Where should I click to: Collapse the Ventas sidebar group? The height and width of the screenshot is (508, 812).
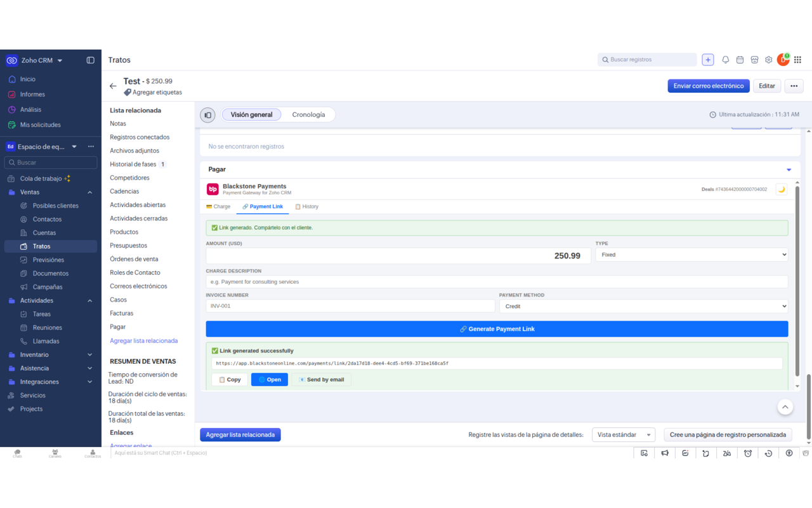[x=90, y=192]
